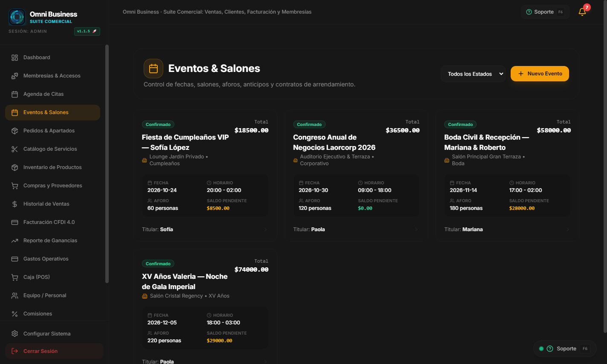Click the Compras y Proveedores cart icon
Screen dimensions: 607x364
click(x=14, y=186)
